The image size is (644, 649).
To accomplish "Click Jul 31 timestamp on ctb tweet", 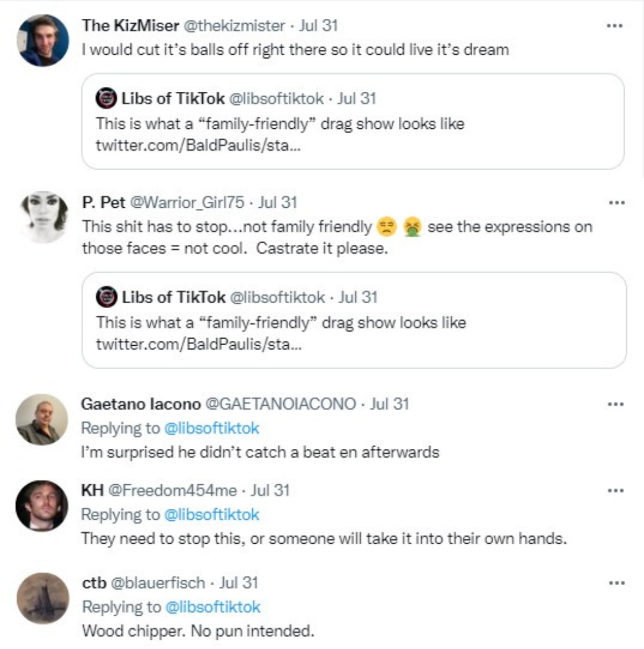I will [239, 582].
